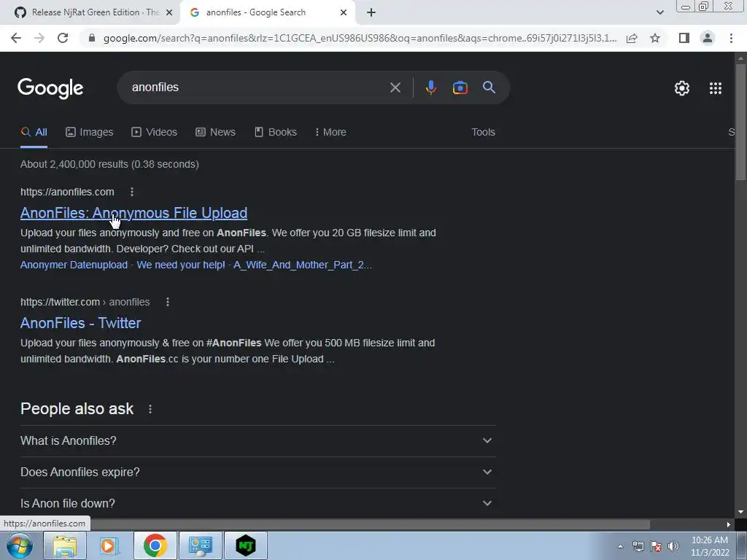Viewport: 747px width, 560px height.
Task: Share this page via share icon
Action: [632, 38]
